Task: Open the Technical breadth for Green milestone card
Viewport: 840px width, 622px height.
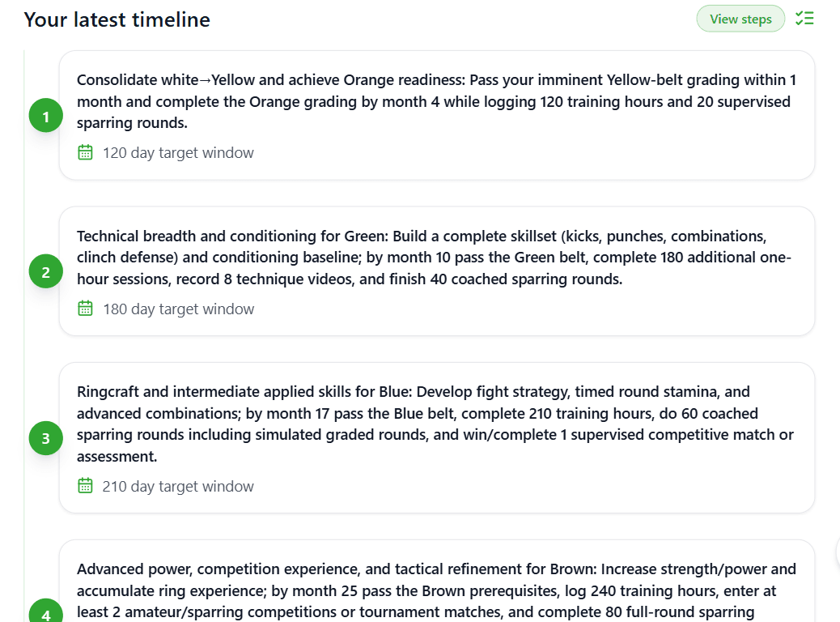Action: (437, 258)
